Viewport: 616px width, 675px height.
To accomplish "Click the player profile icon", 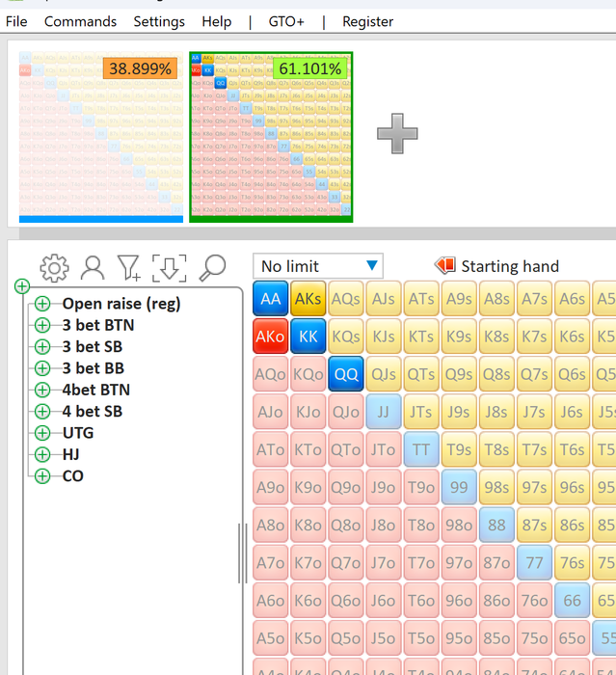I will point(93,268).
